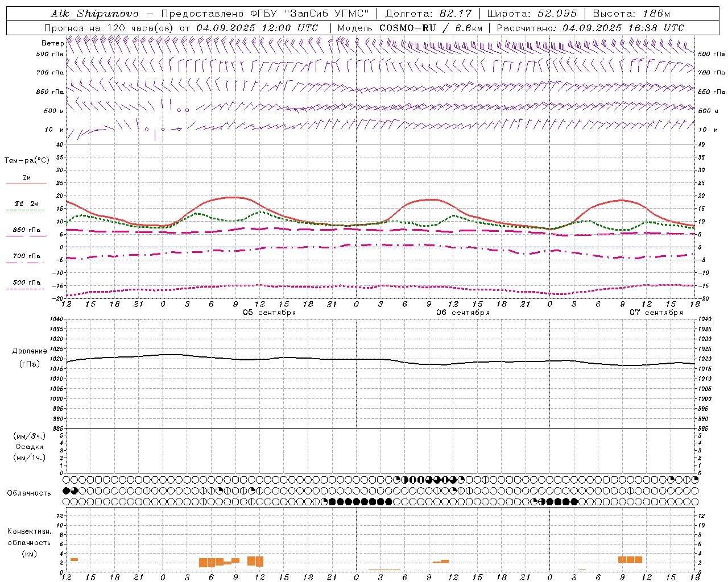This screenshot has width=728, height=582.
Task: Click the '(гПа)' unit label under Давление
Action: (30, 364)
